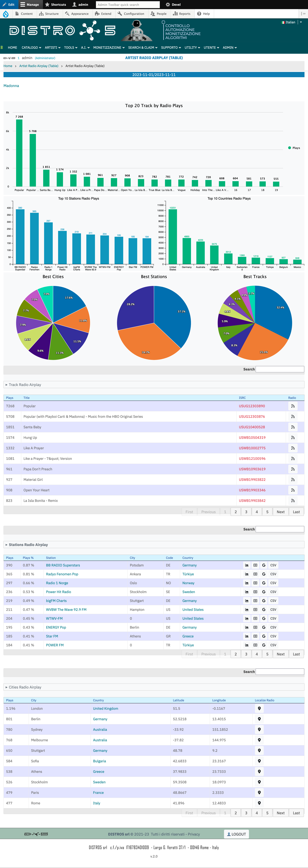Open radio feed for Santa Baby row
Viewport: 308px width, 868px height.
click(293, 427)
